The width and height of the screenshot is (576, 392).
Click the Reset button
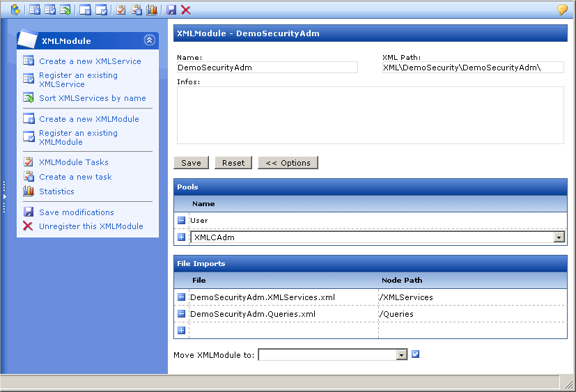(233, 163)
